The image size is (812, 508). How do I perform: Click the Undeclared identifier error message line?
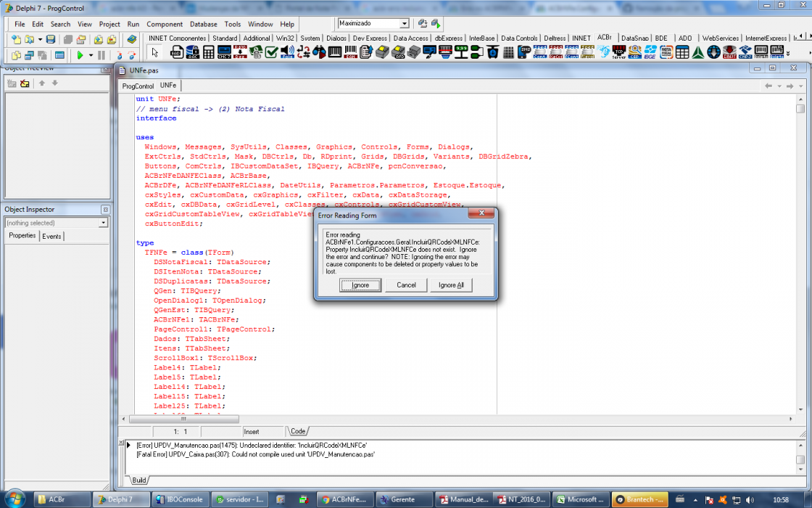coord(252,446)
